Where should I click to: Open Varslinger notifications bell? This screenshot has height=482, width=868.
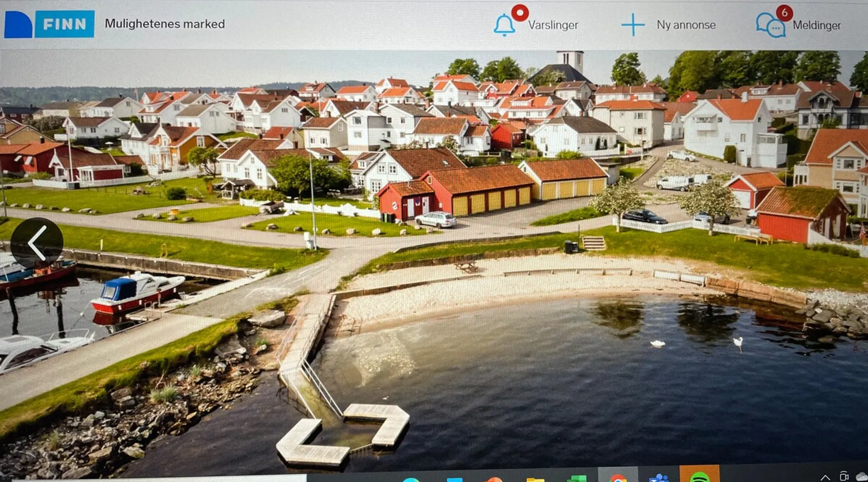coord(504,25)
